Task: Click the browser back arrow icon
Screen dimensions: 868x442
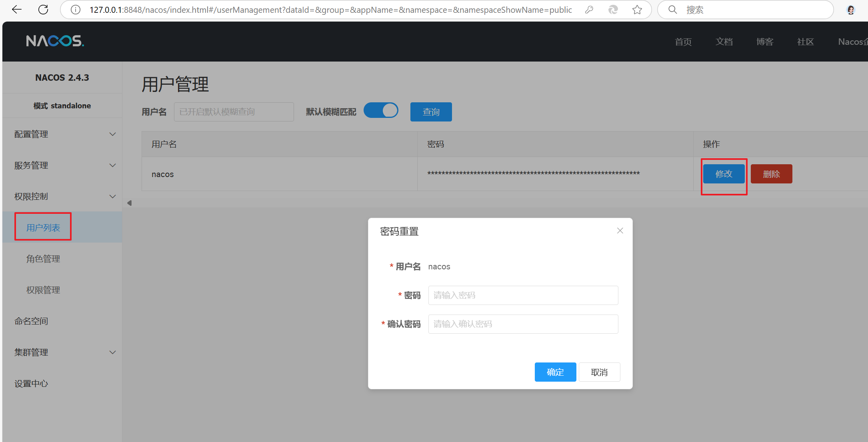Action: pyautogui.click(x=17, y=10)
